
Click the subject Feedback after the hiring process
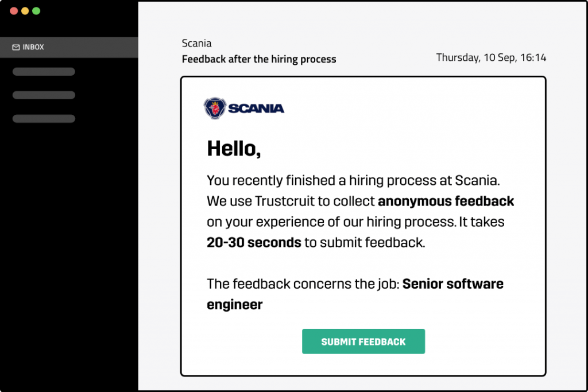click(259, 59)
